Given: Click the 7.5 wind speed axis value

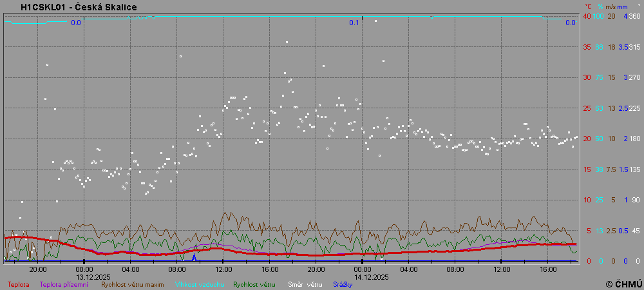Looking at the screenshot, I should (x=611, y=169).
